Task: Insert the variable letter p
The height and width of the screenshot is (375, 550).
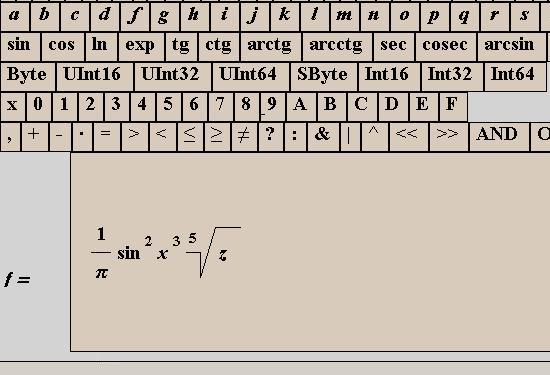Action: tap(434, 16)
